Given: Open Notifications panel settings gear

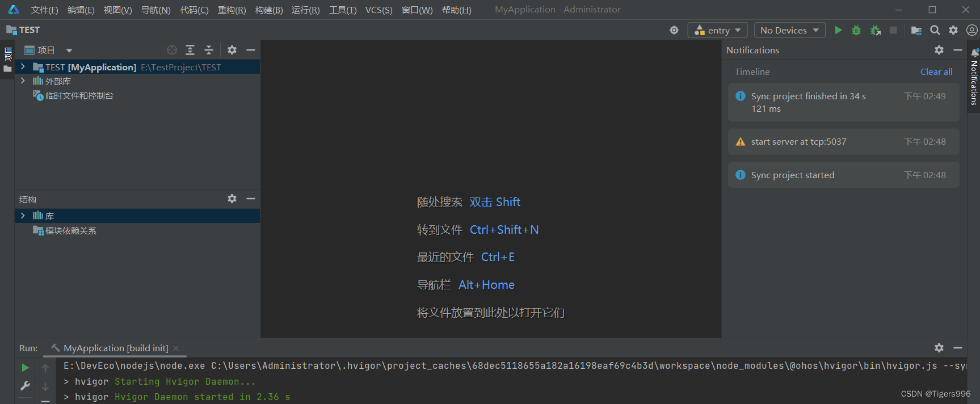Looking at the screenshot, I should coord(939,50).
